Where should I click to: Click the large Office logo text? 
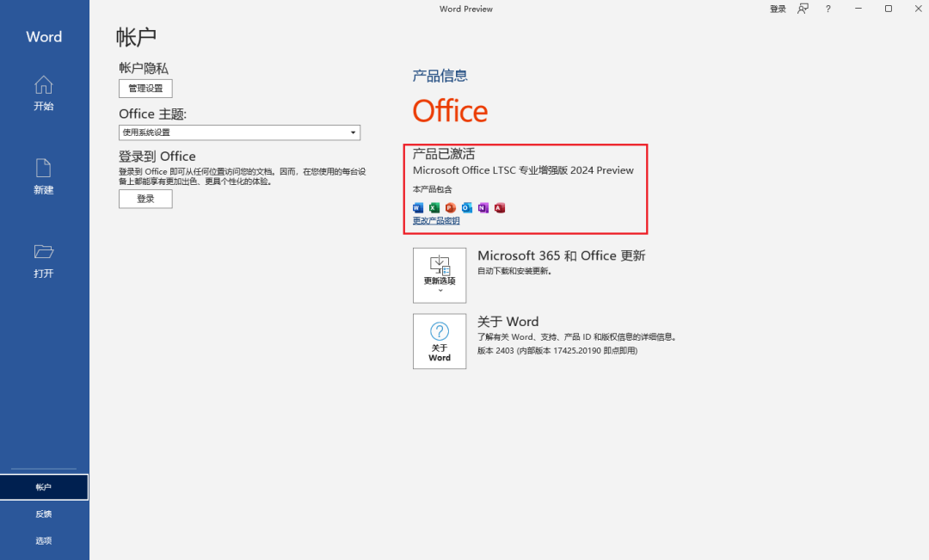click(450, 112)
